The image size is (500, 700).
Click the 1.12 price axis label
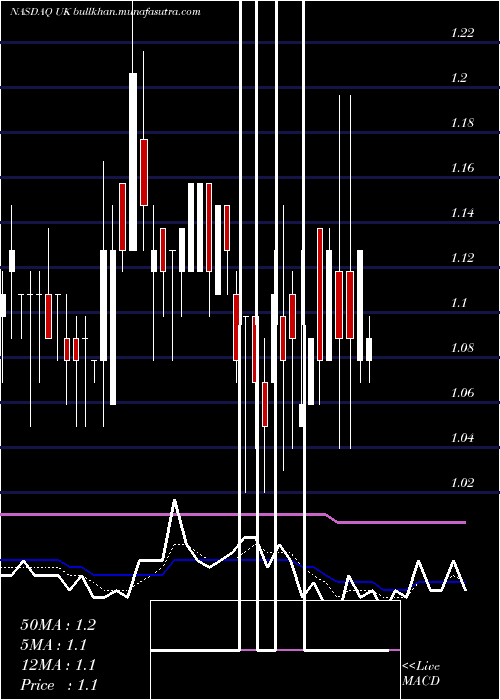462,258
